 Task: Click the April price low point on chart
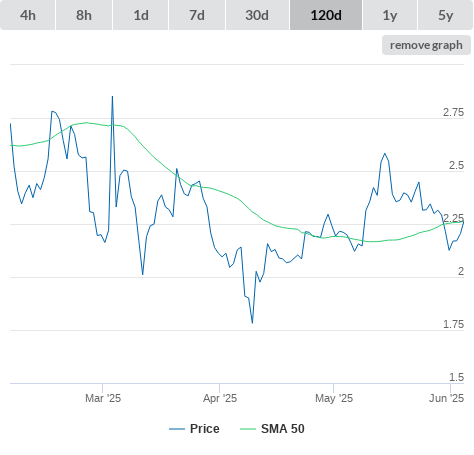coord(252,323)
